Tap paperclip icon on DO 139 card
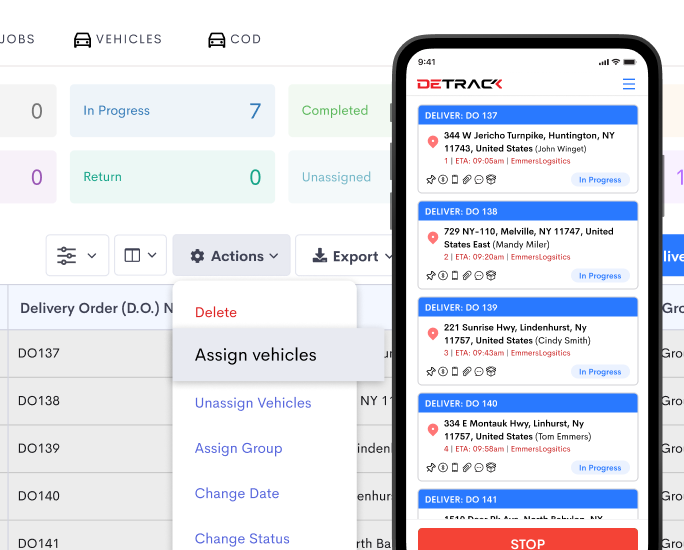The height and width of the screenshot is (550, 684). point(467,371)
